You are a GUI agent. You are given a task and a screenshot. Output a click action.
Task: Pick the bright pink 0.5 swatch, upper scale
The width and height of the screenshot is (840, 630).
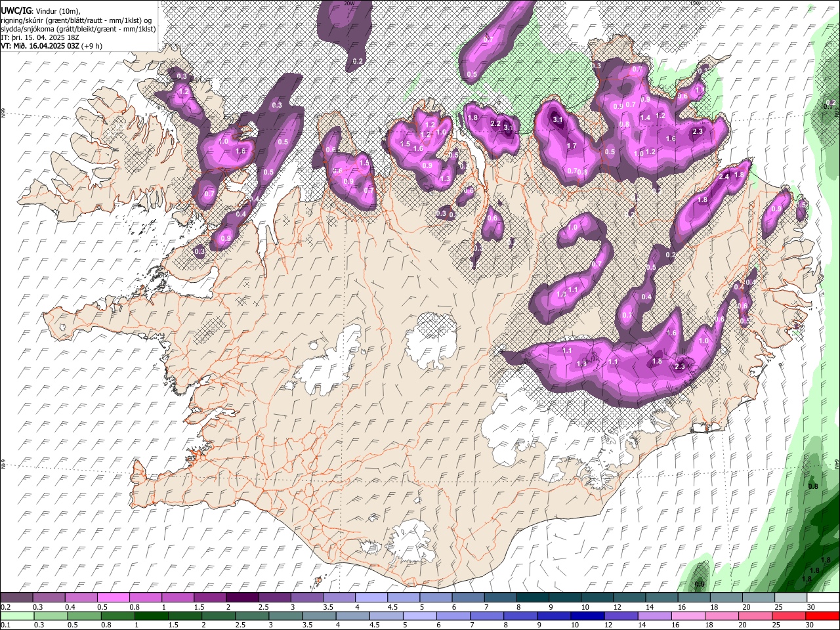113,597
